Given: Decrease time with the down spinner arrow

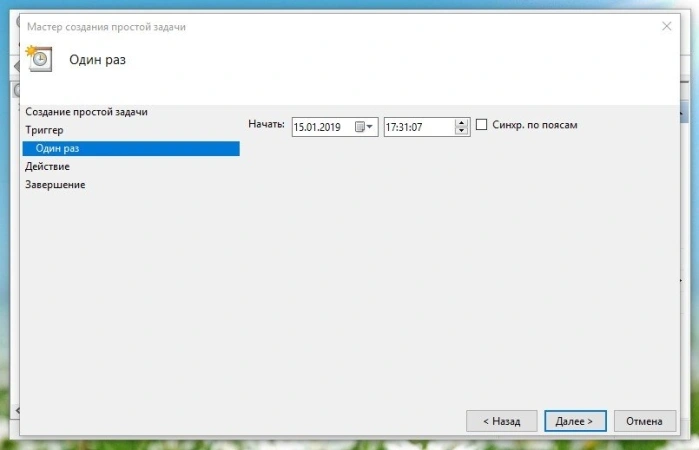Looking at the screenshot, I should [x=461, y=131].
